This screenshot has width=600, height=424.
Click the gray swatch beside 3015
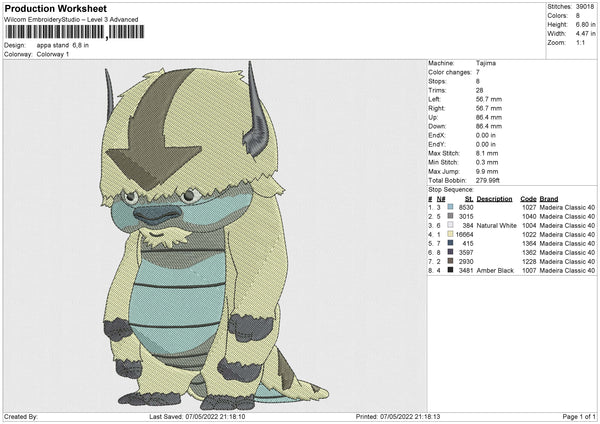pos(450,216)
